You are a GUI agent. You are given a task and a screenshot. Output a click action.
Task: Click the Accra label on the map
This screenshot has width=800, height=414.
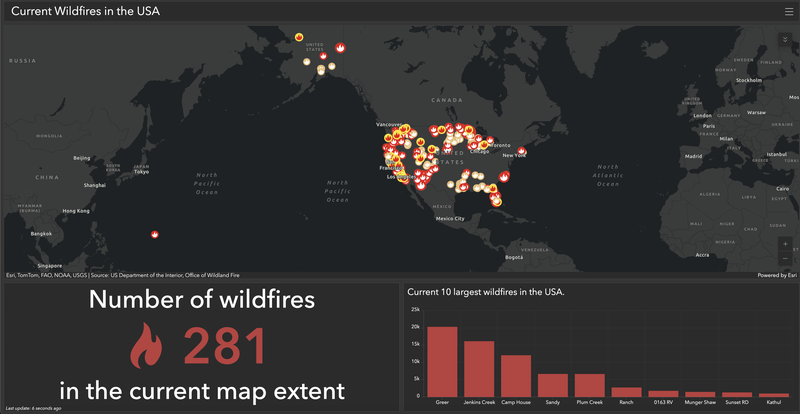coord(703,254)
